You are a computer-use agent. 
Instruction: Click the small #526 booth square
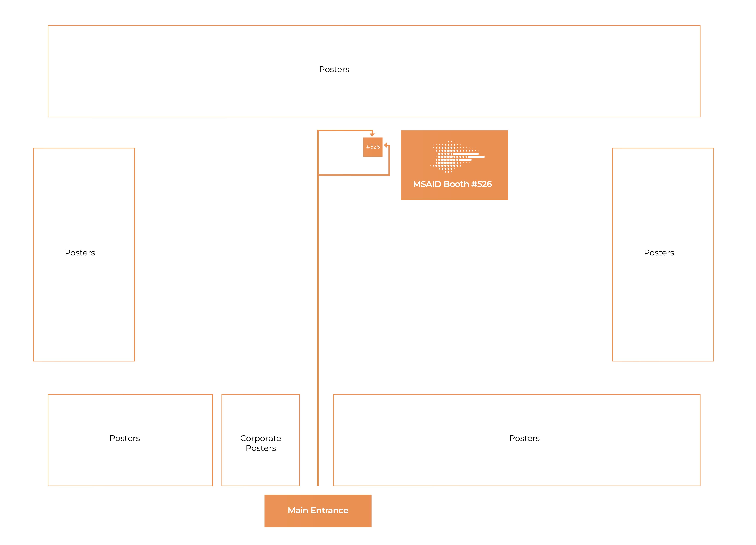[373, 147]
